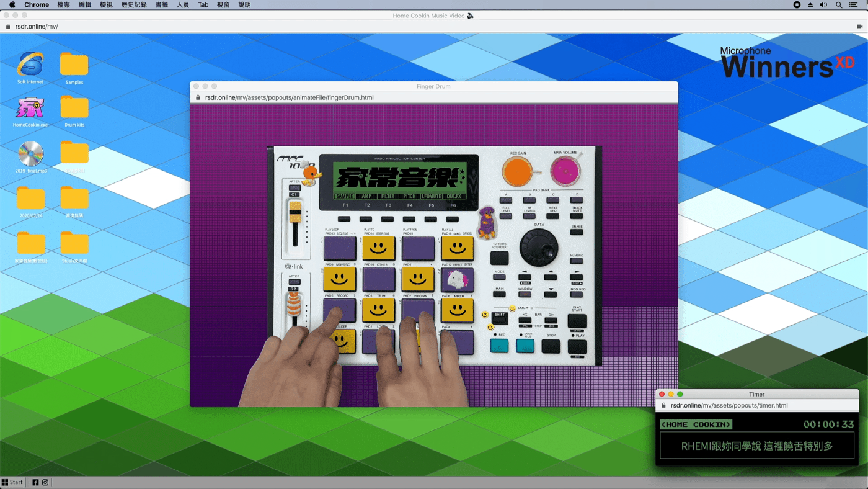The width and height of the screenshot is (868, 489).
Task: Open the 書籤 menu in menu bar
Action: [x=162, y=4]
